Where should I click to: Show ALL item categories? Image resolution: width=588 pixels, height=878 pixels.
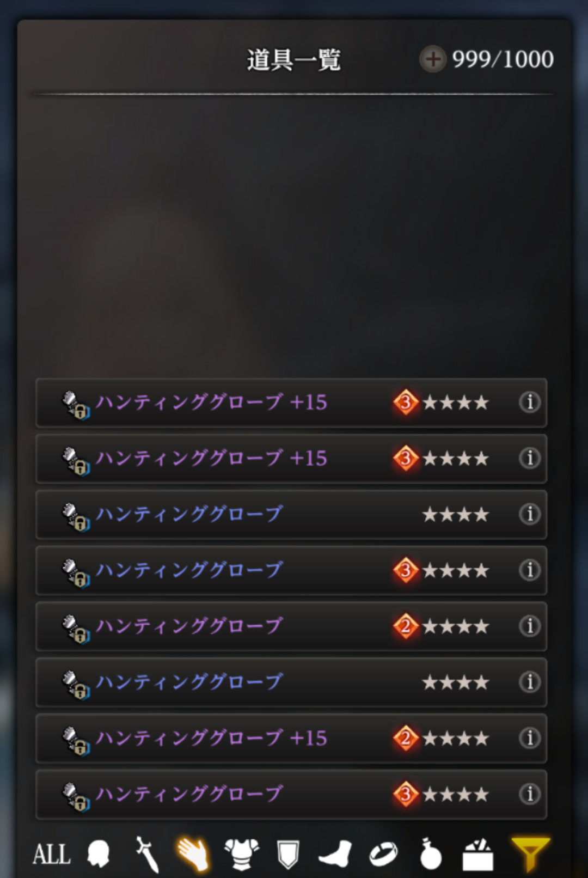(x=52, y=854)
